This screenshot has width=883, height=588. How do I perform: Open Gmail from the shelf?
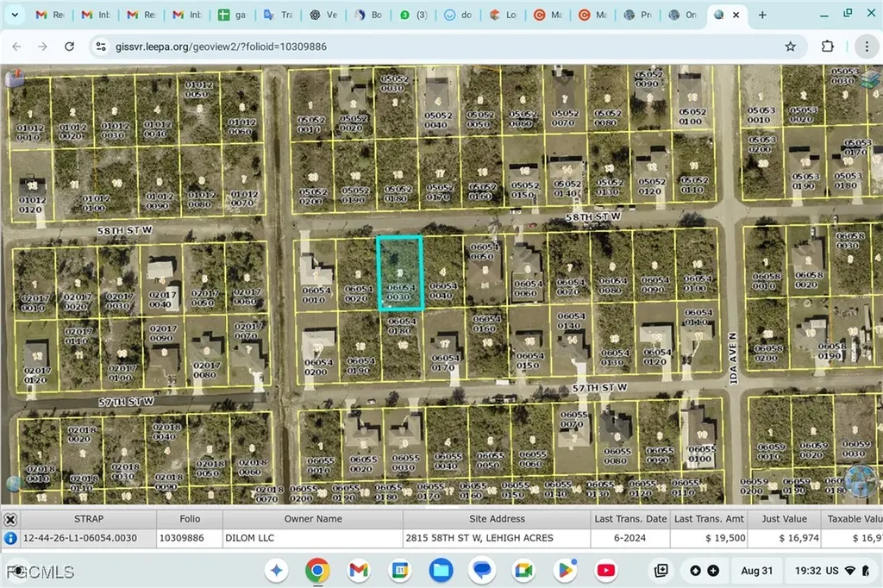pos(359,571)
